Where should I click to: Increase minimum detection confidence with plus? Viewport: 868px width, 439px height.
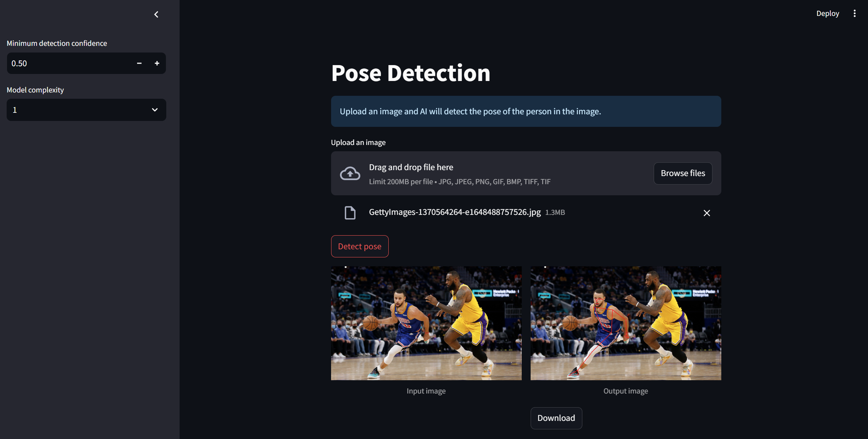pos(157,63)
